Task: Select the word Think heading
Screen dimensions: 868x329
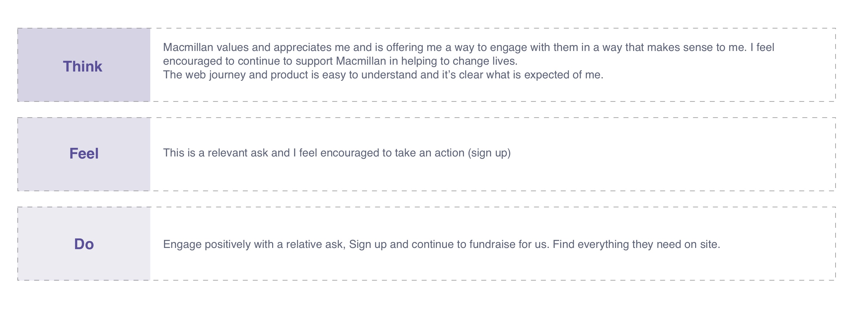Action: click(x=83, y=66)
